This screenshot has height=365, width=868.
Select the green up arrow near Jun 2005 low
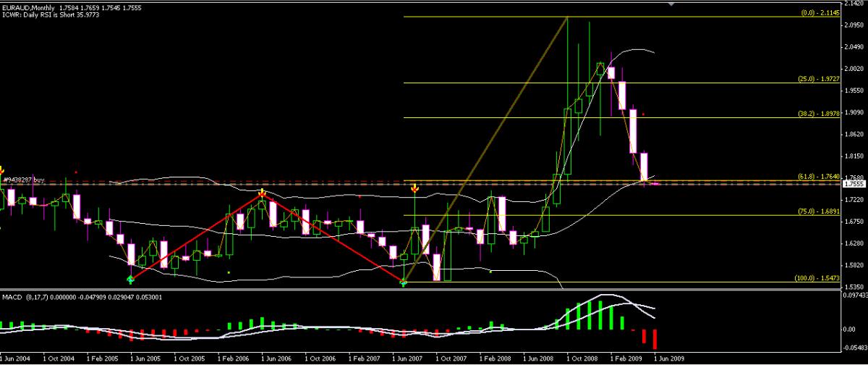(x=130, y=279)
